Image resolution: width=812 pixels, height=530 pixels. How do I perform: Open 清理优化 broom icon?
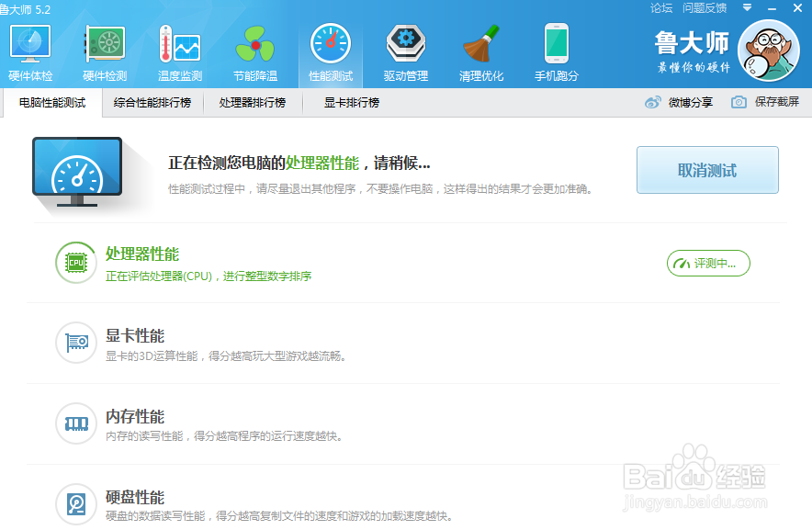[481, 43]
